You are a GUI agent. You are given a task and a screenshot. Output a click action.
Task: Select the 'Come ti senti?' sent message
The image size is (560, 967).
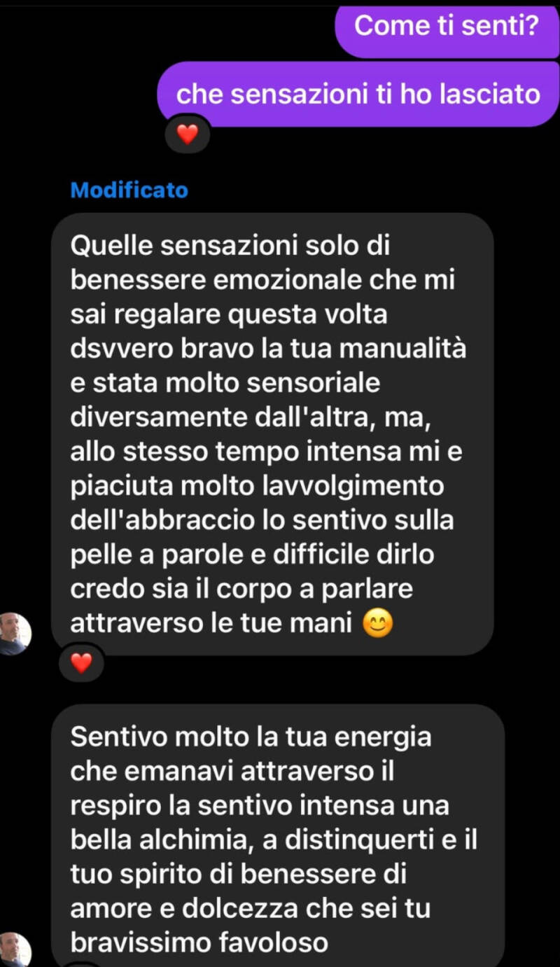coord(446,27)
